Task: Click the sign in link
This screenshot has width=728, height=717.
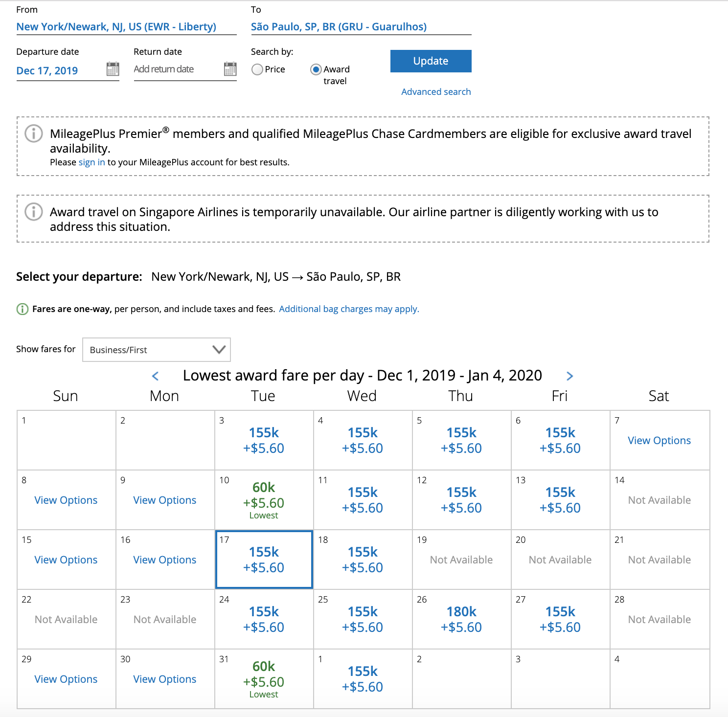Action: [91, 162]
